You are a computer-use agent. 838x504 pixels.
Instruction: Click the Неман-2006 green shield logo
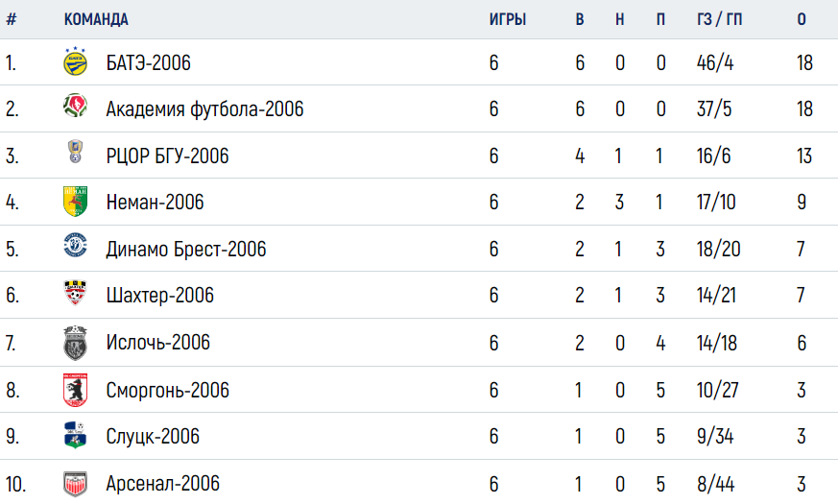76,201
